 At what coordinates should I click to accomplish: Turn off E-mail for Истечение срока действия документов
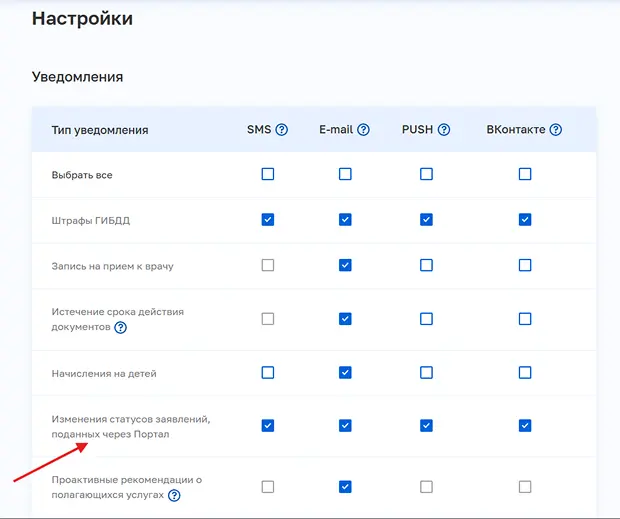pos(345,319)
